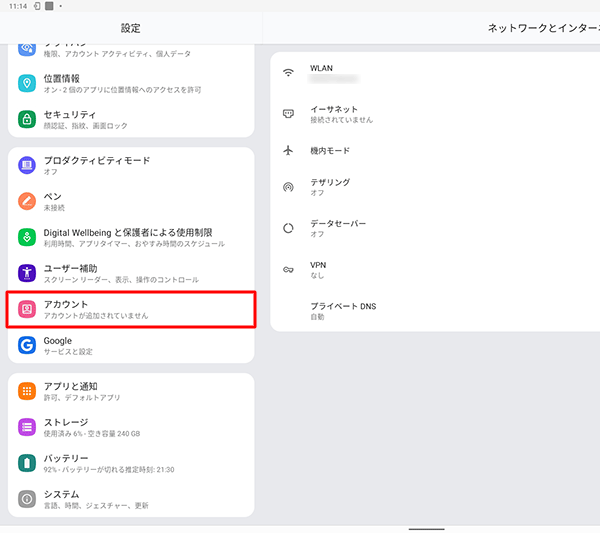Tap the teal battery icon

point(27,463)
